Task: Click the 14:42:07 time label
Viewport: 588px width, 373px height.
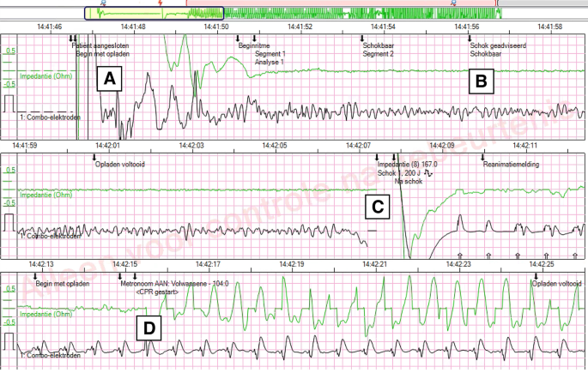Action: pyautogui.click(x=358, y=145)
